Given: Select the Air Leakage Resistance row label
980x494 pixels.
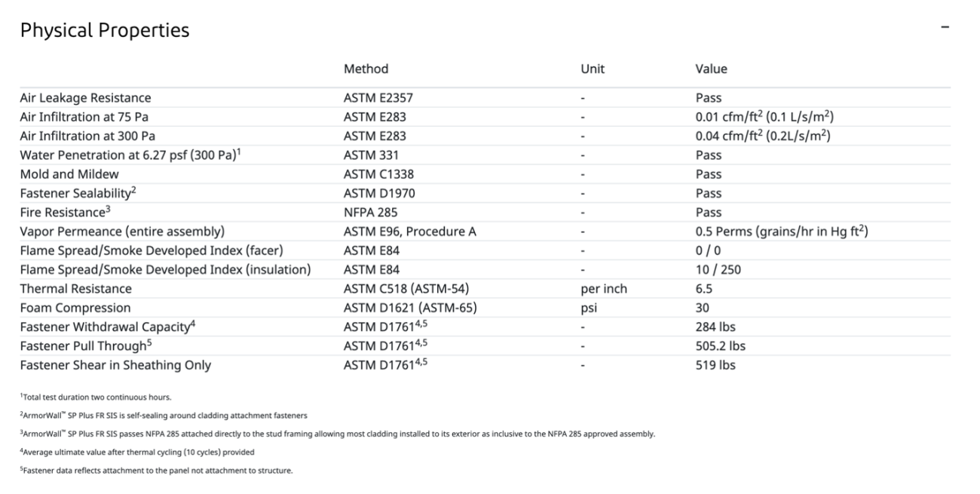Looking at the screenshot, I should click(85, 98).
